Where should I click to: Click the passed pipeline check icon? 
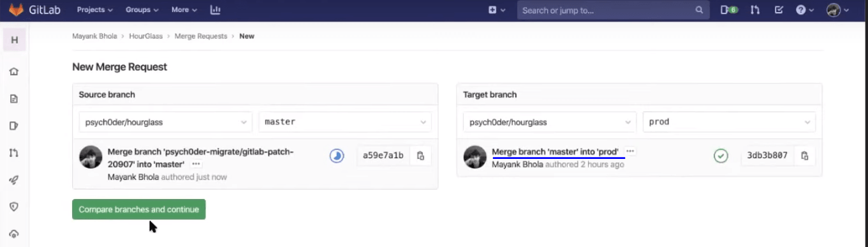tap(721, 156)
